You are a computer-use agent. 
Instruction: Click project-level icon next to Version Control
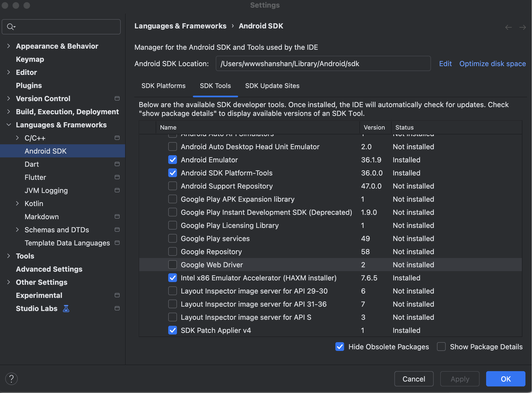(x=117, y=98)
